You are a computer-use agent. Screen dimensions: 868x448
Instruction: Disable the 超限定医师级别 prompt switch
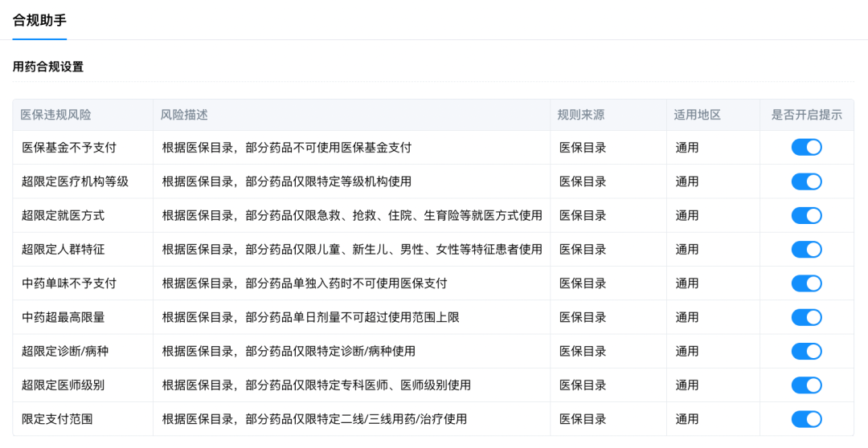806,385
